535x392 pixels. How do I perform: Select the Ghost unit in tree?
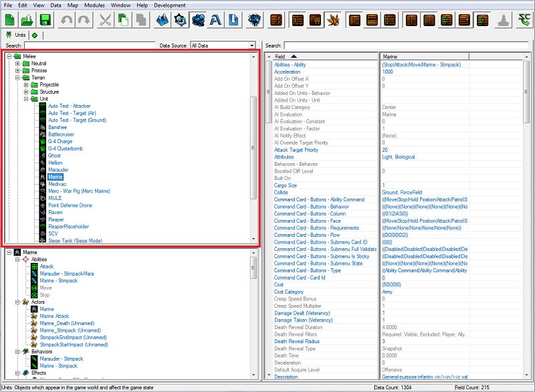(54, 156)
